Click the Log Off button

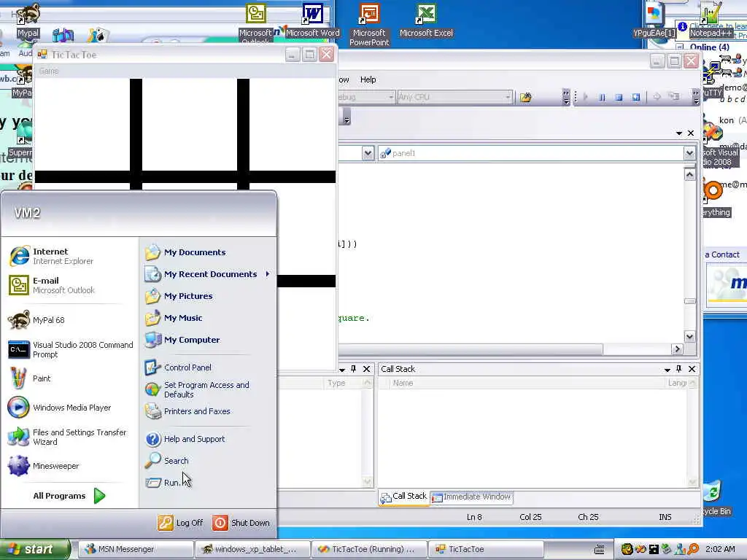[181, 523]
